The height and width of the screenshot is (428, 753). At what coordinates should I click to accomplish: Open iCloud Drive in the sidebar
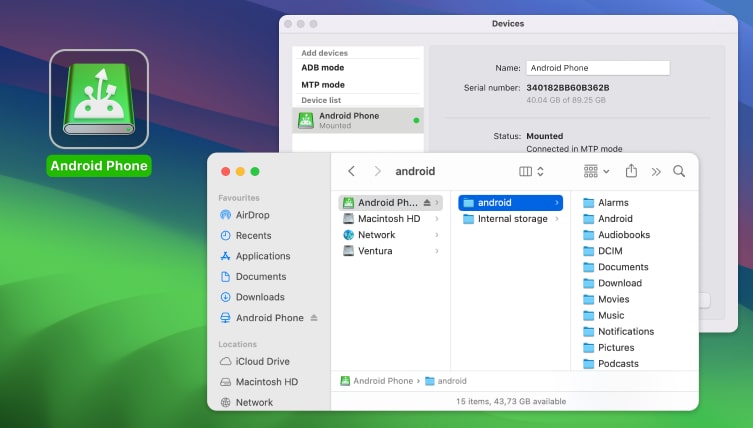[255, 361]
